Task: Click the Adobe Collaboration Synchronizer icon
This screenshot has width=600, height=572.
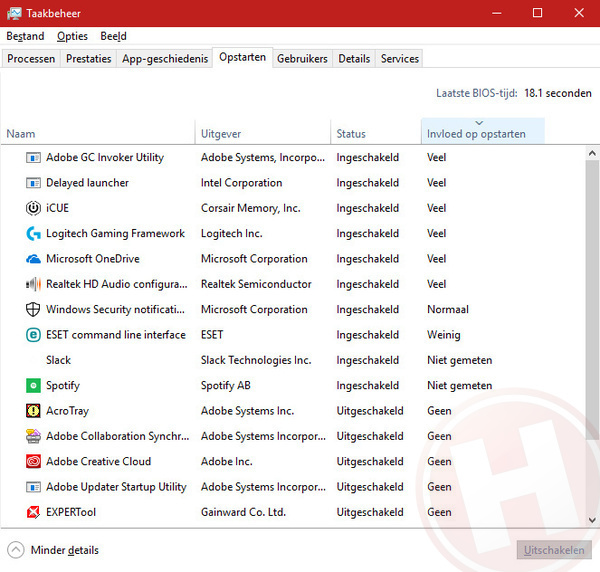Action: [33, 436]
